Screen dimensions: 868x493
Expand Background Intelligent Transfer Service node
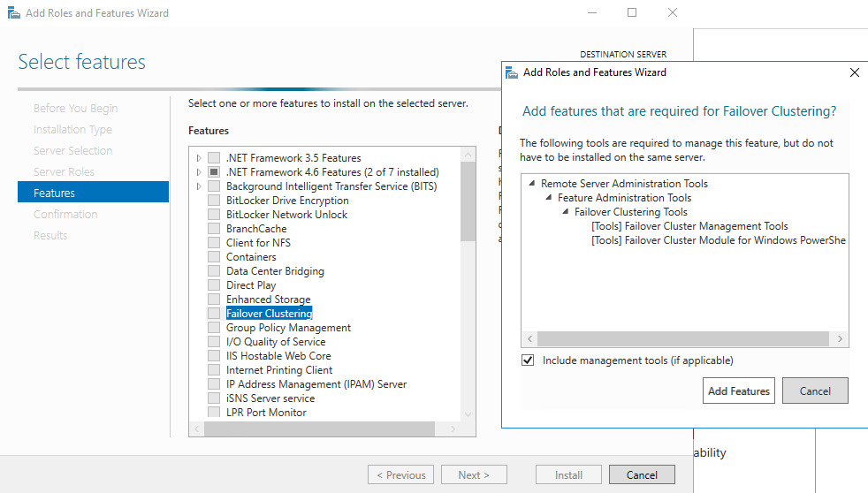click(x=199, y=186)
